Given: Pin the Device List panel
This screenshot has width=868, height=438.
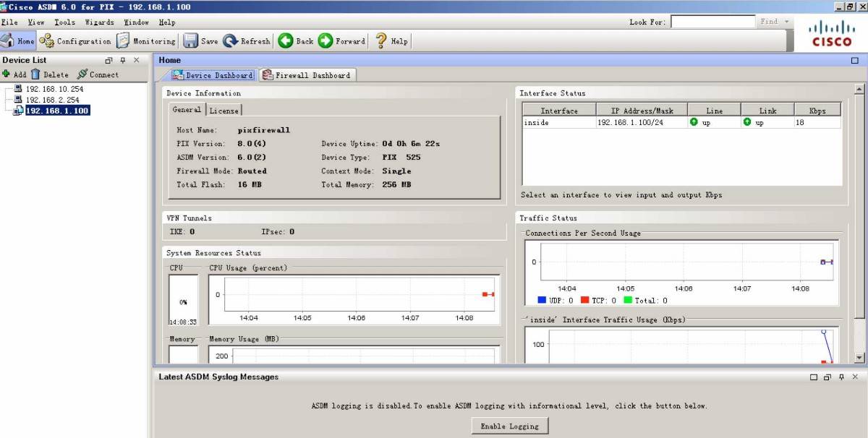Looking at the screenshot, I should [123, 61].
